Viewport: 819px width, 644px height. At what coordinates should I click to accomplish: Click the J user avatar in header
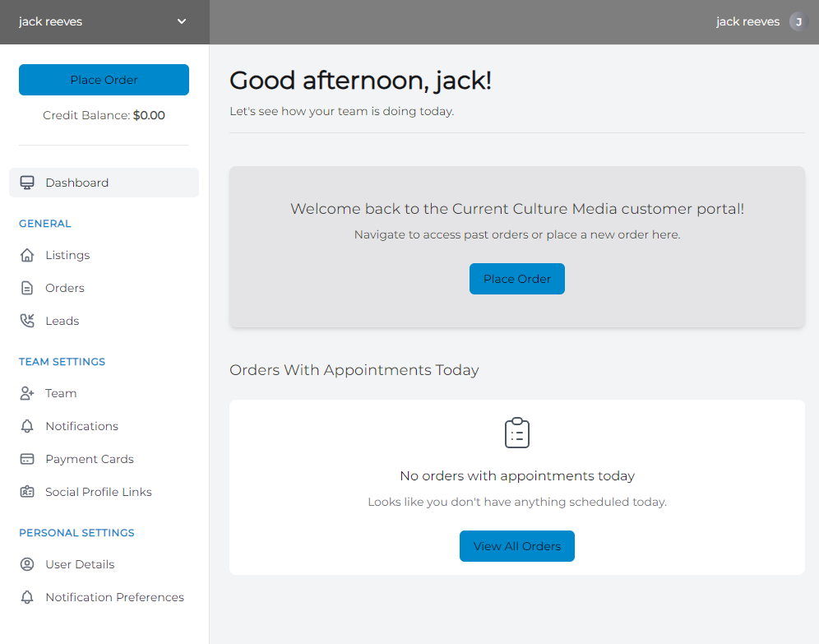tap(798, 22)
